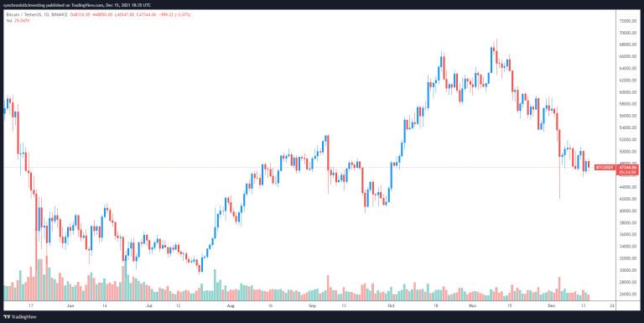Click the synchronisticinvesting author name
Screen dimensions: 644x323
(x=24, y=5)
